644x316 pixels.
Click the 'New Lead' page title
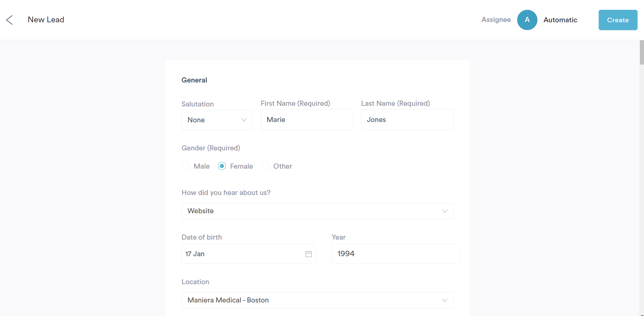[x=46, y=20]
